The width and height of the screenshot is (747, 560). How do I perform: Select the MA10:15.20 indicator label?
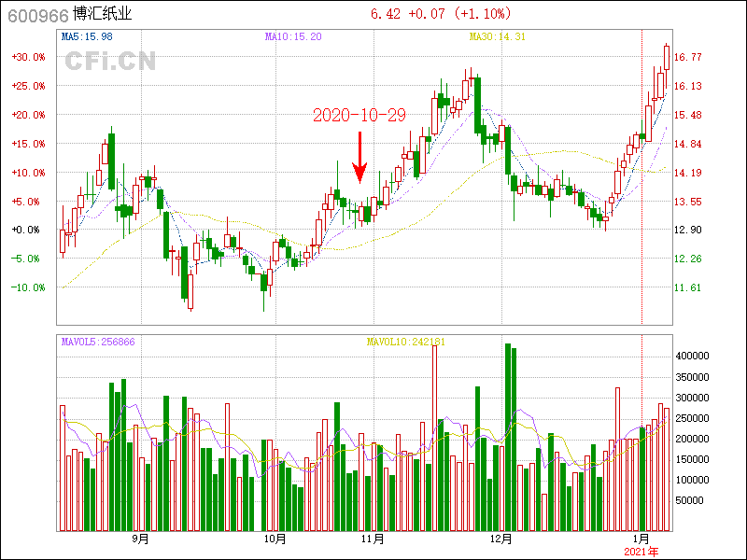coord(293,36)
